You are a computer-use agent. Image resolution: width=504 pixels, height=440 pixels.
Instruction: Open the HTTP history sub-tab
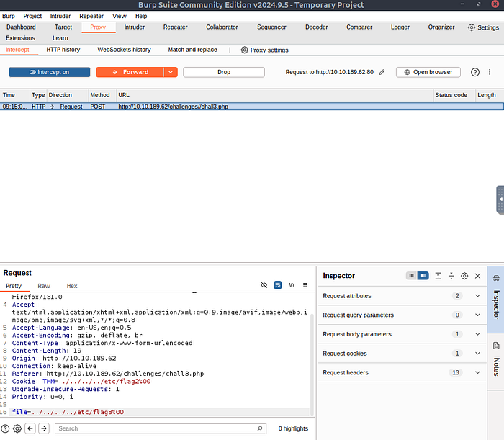click(x=63, y=50)
